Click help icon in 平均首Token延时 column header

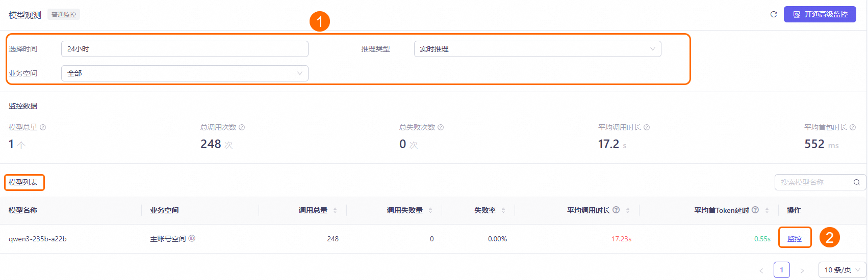pyautogui.click(x=755, y=210)
